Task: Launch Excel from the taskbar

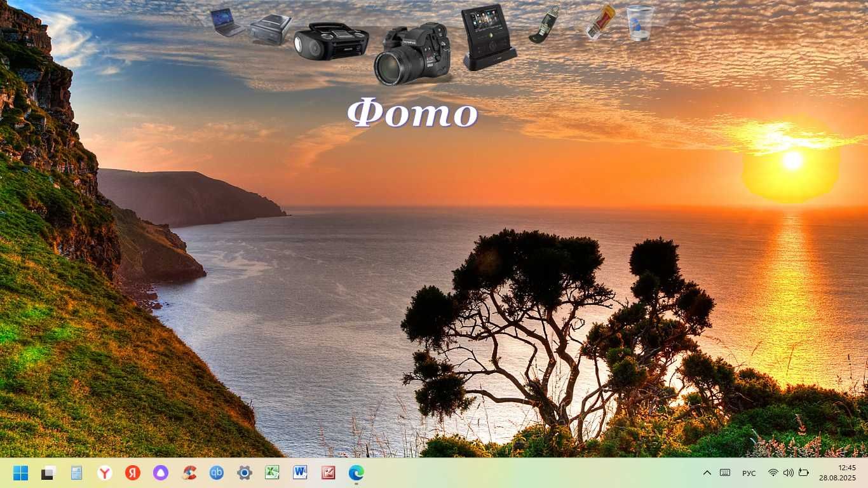Action: (272, 473)
